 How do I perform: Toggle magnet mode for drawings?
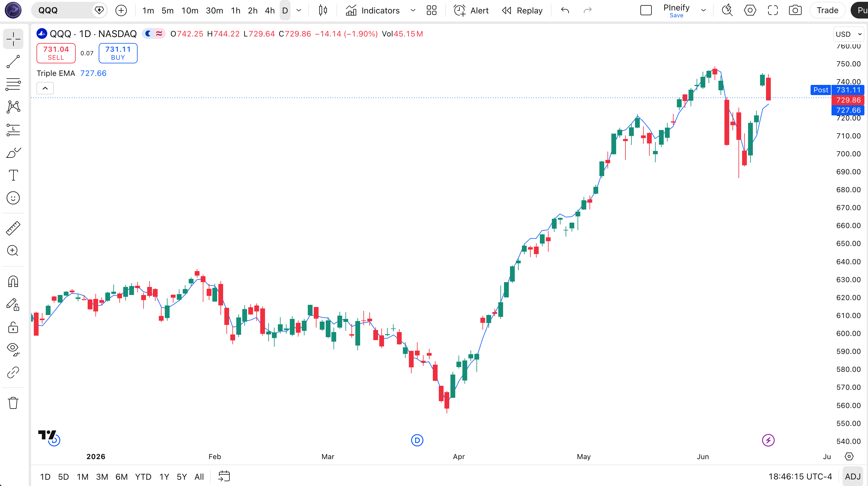(13, 281)
